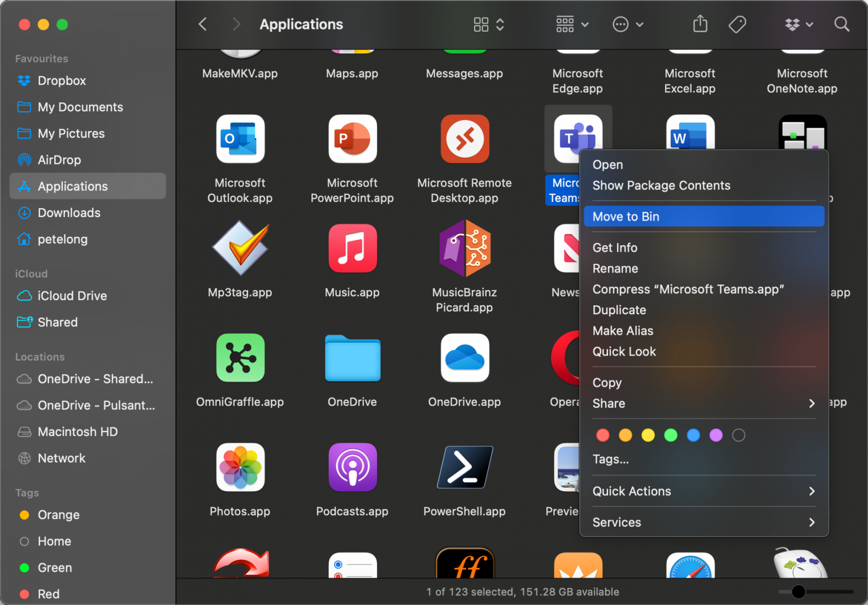The height and width of the screenshot is (605, 868).
Task: Click the back navigation arrow
Action: pos(202,24)
